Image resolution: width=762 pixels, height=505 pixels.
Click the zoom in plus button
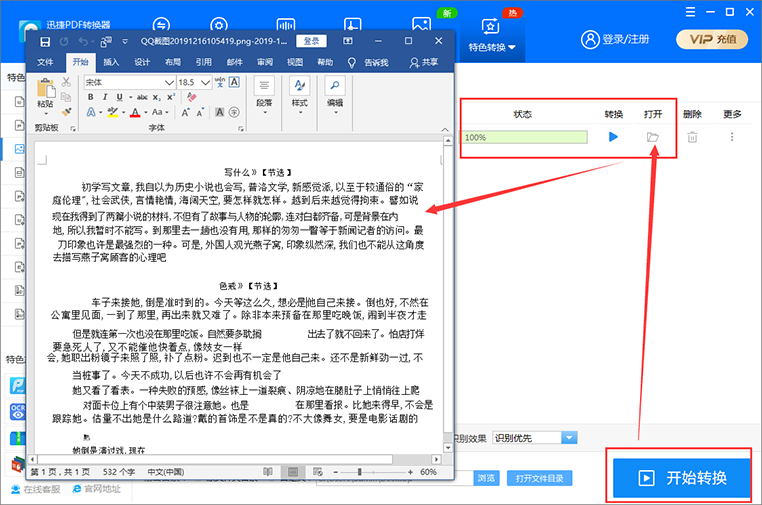411,472
